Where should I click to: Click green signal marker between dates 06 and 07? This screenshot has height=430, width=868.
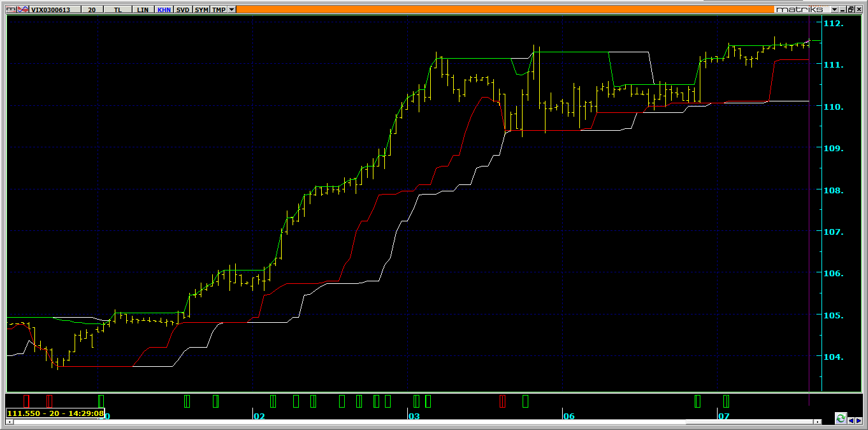point(697,401)
